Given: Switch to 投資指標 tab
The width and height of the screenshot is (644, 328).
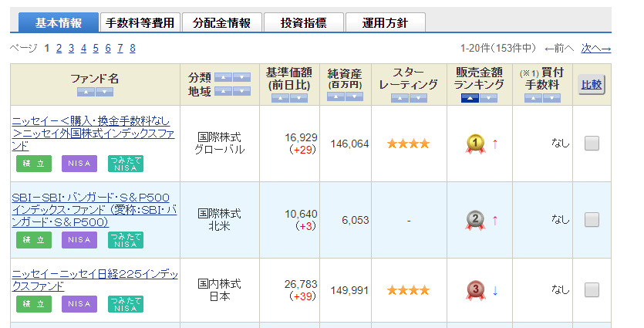Looking at the screenshot, I should tap(304, 22).
